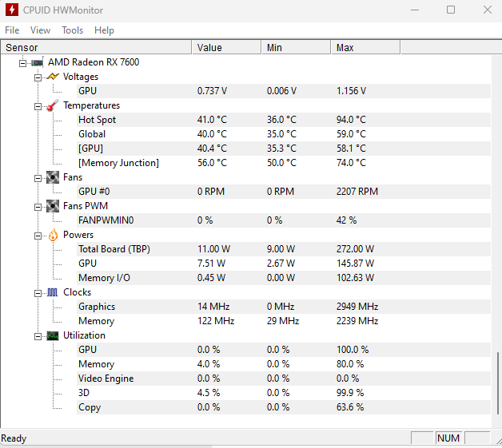Select the GPU #0 fan row

pyautogui.click(x=284, y=192)
